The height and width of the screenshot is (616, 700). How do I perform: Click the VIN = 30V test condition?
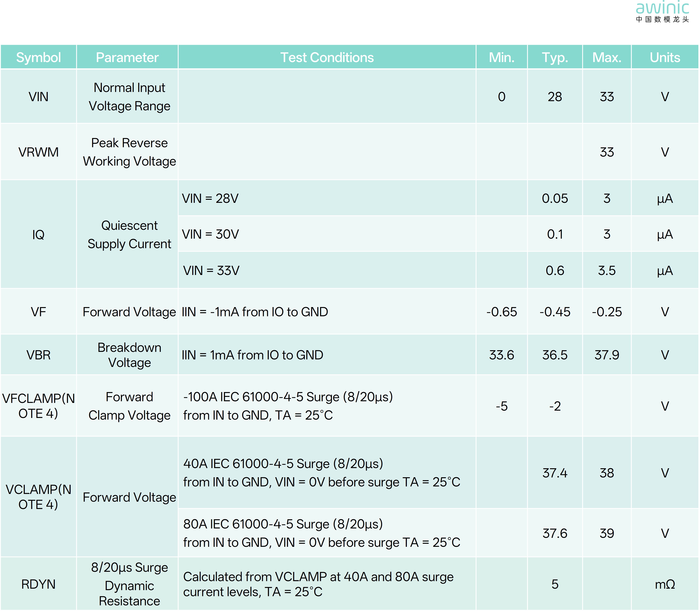tap(210, 234)
